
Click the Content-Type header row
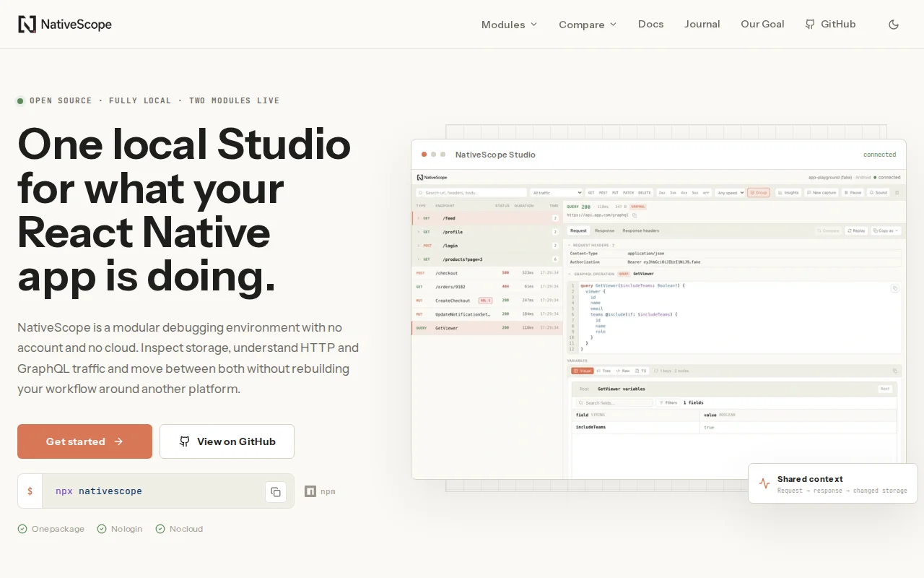[x=734, y=254]
